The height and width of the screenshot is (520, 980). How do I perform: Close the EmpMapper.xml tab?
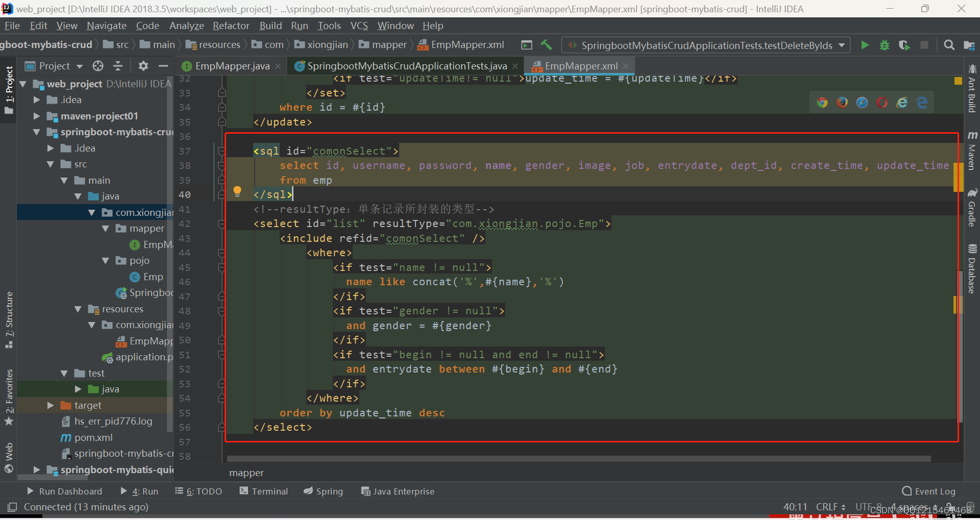click(626, 66)
